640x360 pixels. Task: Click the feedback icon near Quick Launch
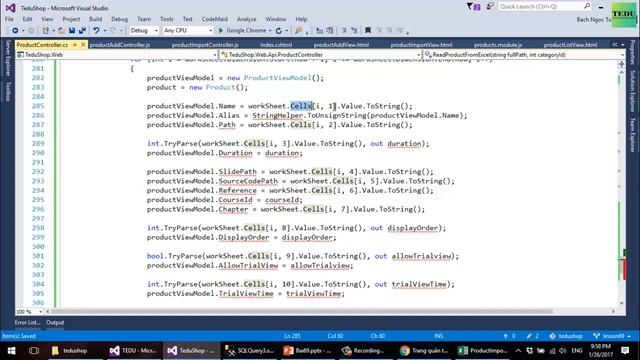[x=490, y=7]
